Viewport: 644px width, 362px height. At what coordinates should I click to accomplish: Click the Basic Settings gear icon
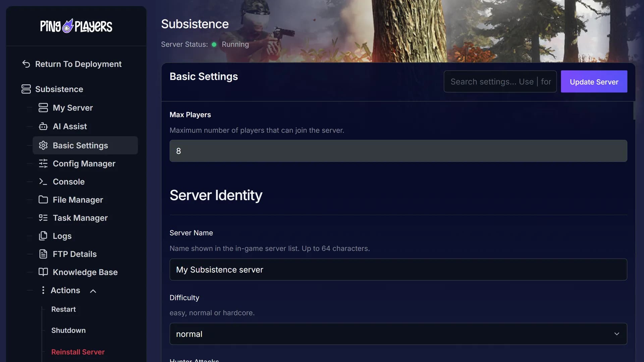[x=43, y=145]
